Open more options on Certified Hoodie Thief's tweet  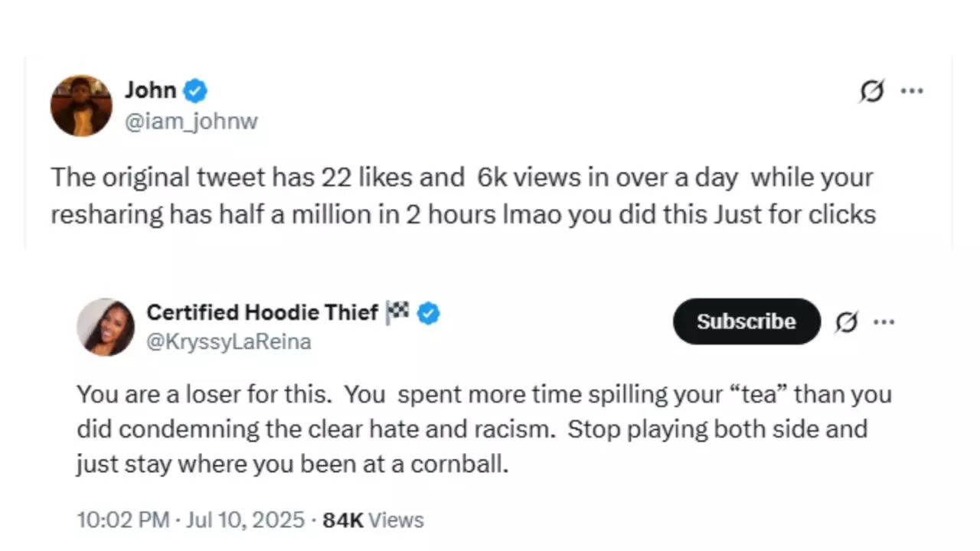(x=885, y=322)
